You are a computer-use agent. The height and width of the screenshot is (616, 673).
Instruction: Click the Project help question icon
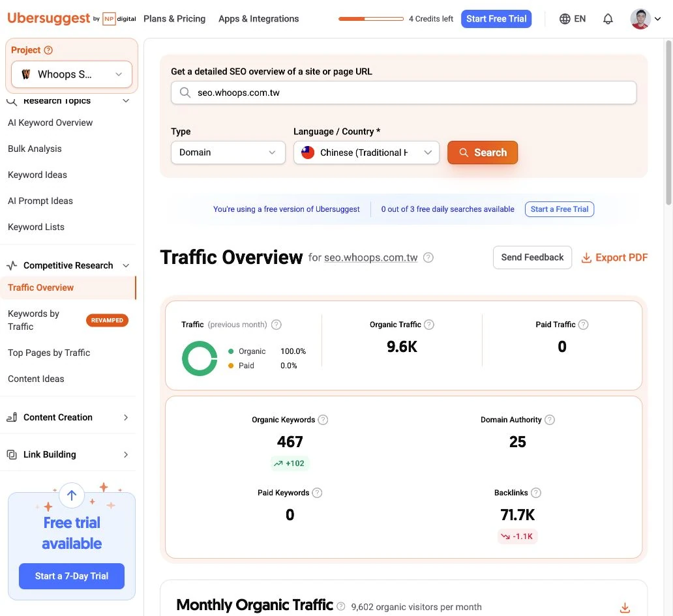48,50
